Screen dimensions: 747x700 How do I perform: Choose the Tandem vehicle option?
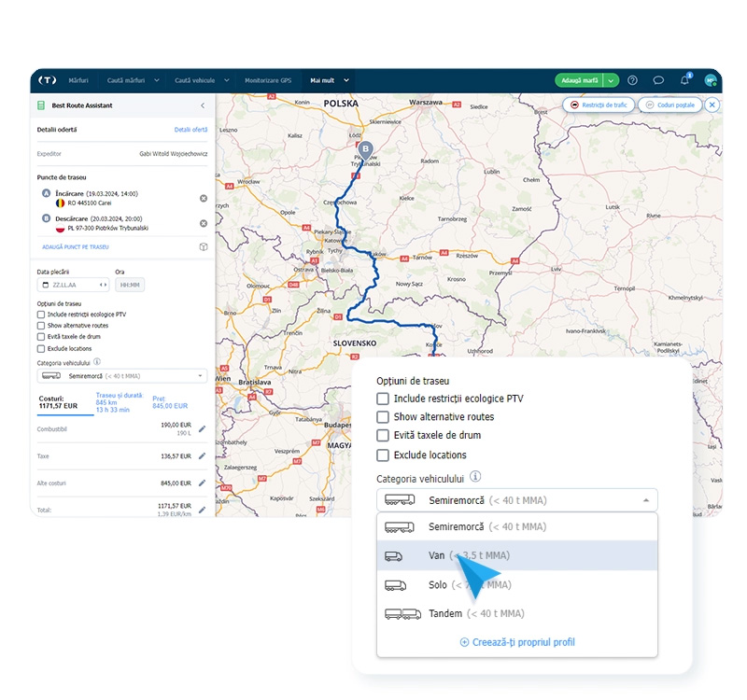pos(517,613)
